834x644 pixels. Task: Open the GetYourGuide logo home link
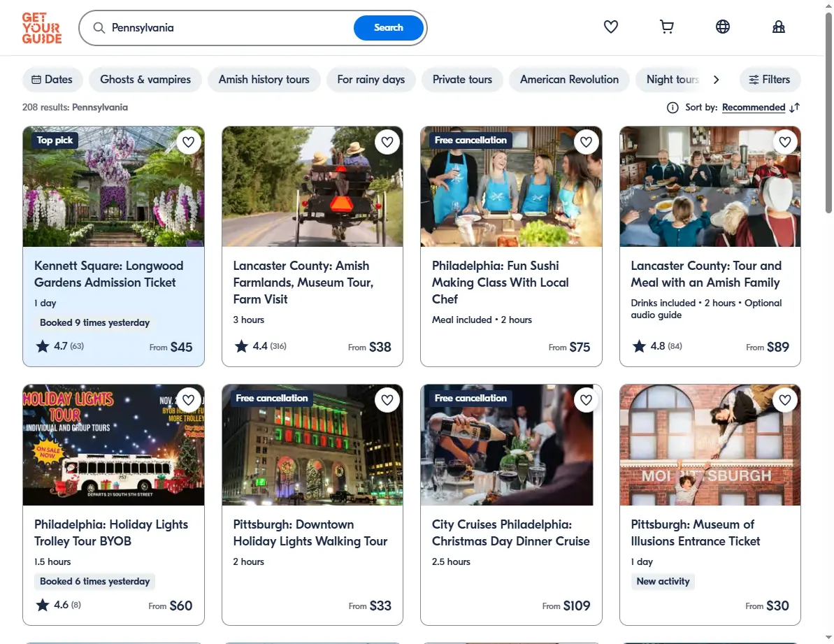tap(41, 28)
